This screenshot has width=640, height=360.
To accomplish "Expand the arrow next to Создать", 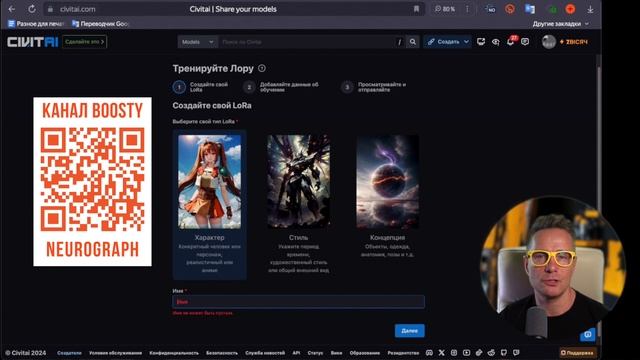I will coord(467,42).
